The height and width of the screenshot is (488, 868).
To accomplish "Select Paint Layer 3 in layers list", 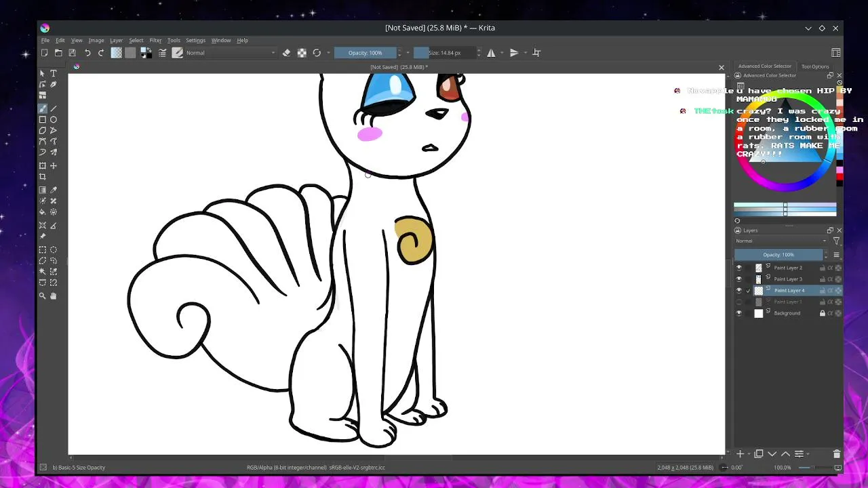I will click(788, 279).
